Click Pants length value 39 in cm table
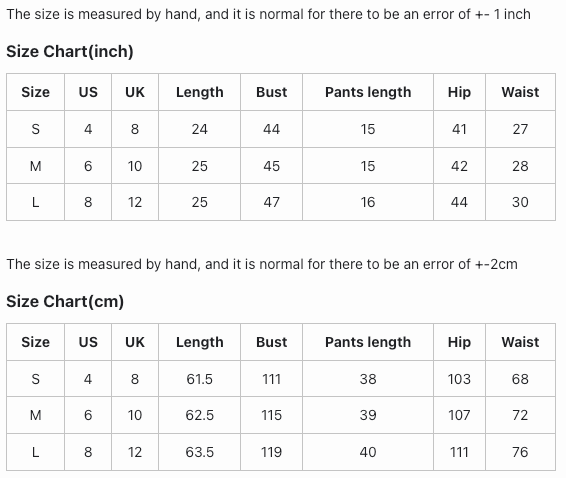The width and height of the screenshot is (566, 478). tap(368, 415)
